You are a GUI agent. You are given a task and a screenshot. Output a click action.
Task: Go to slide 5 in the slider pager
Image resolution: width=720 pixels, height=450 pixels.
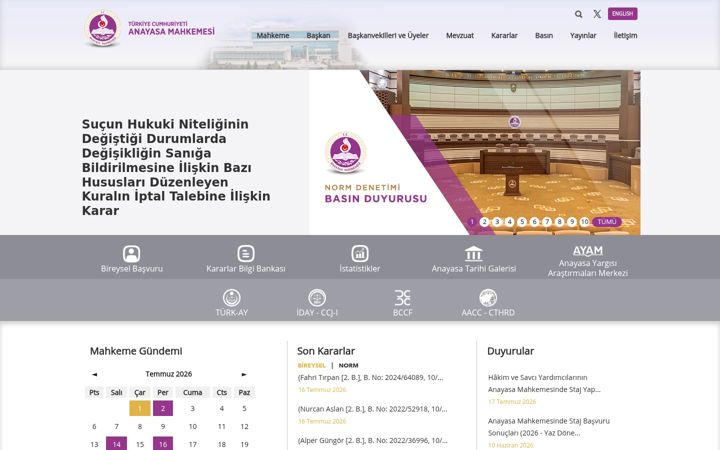click(522, 222)
